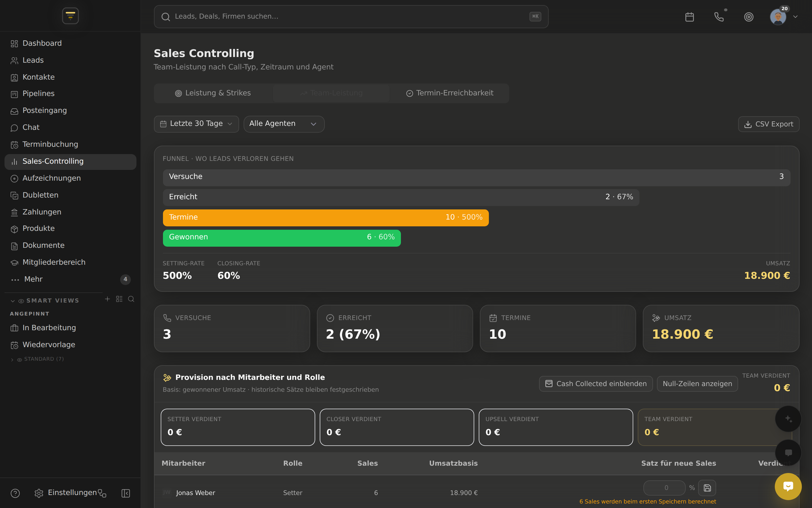
Task: Open the help question mark icon
Action: [15, 493]
